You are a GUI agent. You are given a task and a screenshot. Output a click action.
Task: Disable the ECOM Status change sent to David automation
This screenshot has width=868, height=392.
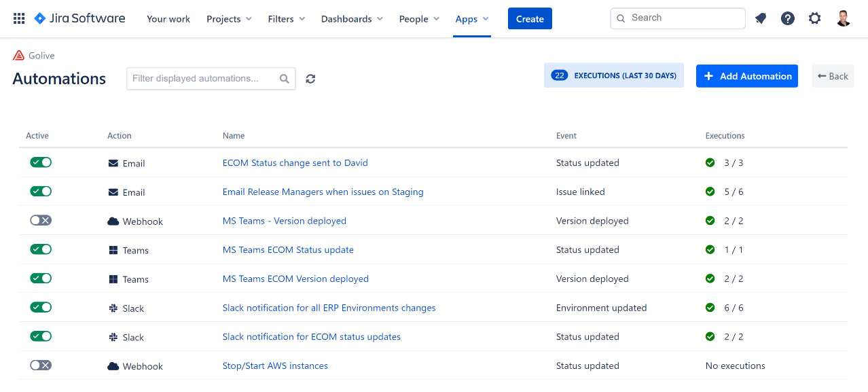tap(41, 162)
